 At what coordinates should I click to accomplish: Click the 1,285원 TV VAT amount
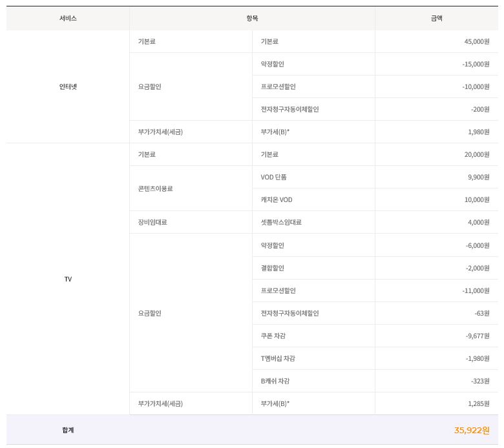[479, 403]
